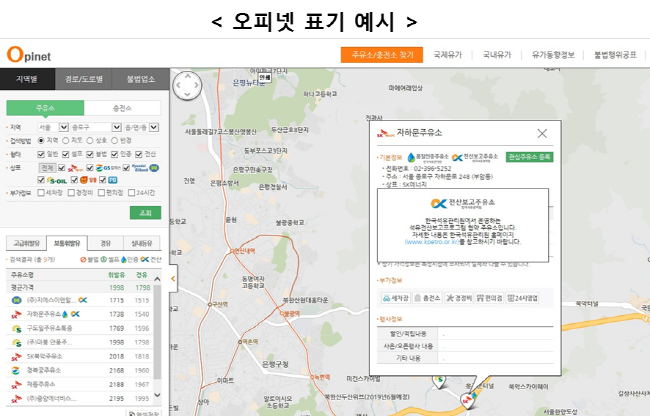Uncheck the 인증 type checkbox
The height and width of the screenshot is (416, 650).
click(x=114, y=154)
